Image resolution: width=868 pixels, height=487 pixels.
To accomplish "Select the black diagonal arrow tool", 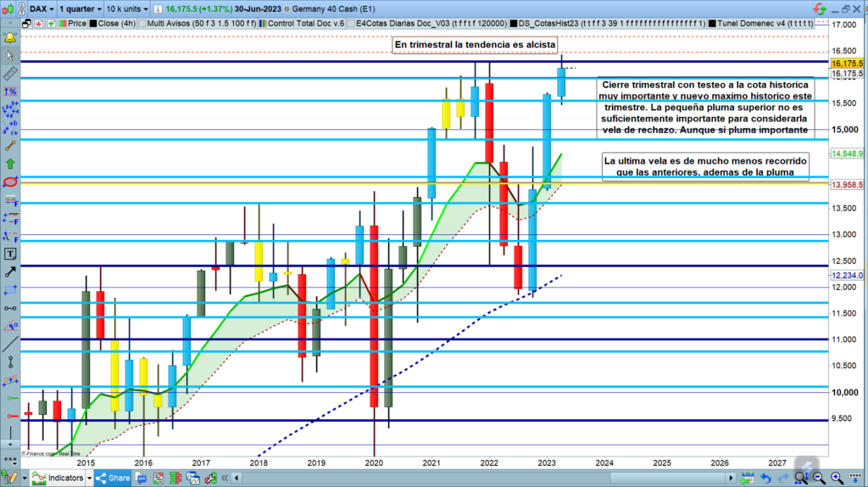I will point(10,271).
